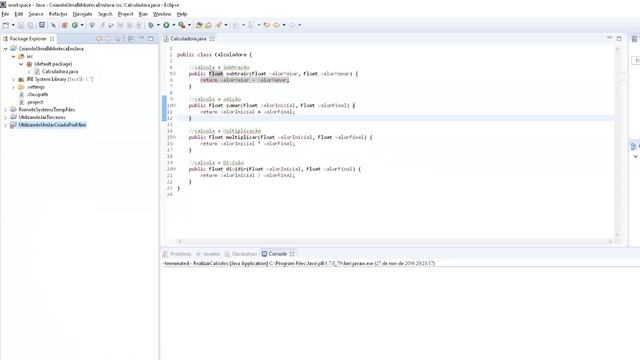The width and height of the screenshot is (640, 360).
Task: Expand the UtilizandoUmJarCriadoPorMim project
Action: [x=6, y=125]
